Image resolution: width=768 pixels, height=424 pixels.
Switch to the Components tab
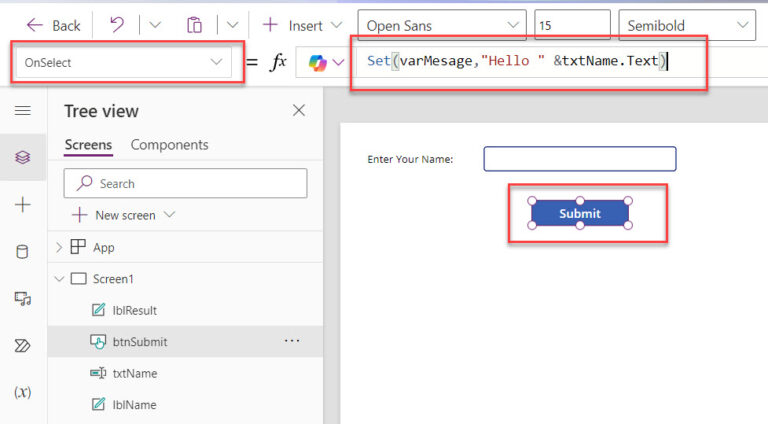(169, 145)
